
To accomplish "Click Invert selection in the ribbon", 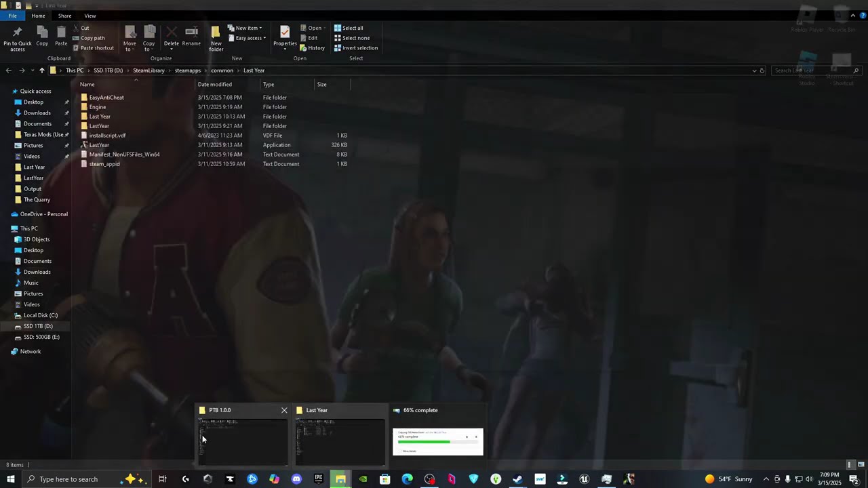I will tap(355, 48).
